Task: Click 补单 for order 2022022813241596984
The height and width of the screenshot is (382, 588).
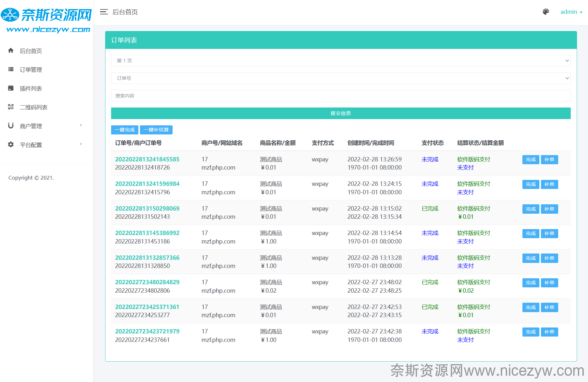Action: click(549, 184)
